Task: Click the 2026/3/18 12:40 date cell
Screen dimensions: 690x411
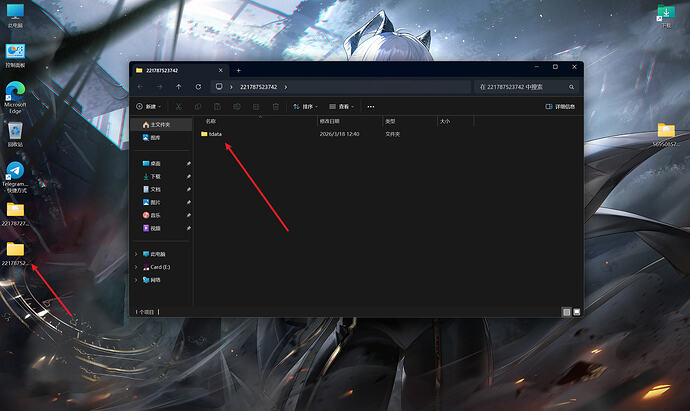Action: click(339, 134)
